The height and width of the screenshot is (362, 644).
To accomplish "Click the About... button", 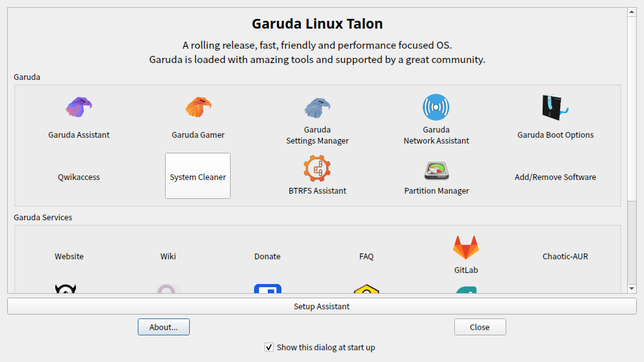I will (164, 327).
